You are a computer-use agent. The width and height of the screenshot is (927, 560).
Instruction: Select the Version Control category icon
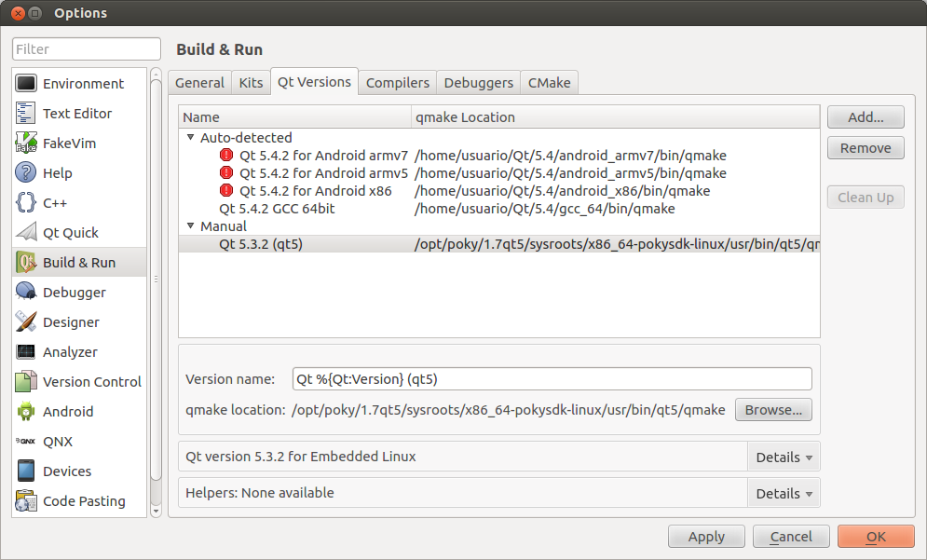[26, 382]
